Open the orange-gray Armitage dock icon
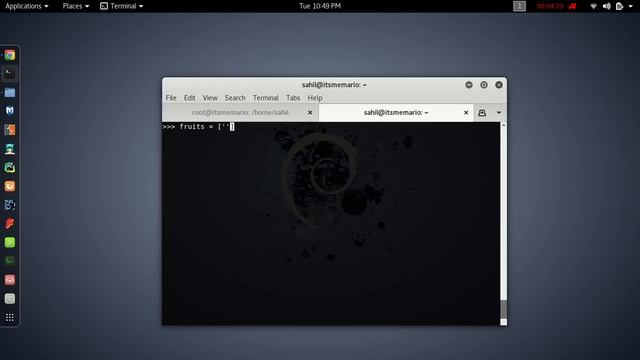 click(x=10, y=130)
